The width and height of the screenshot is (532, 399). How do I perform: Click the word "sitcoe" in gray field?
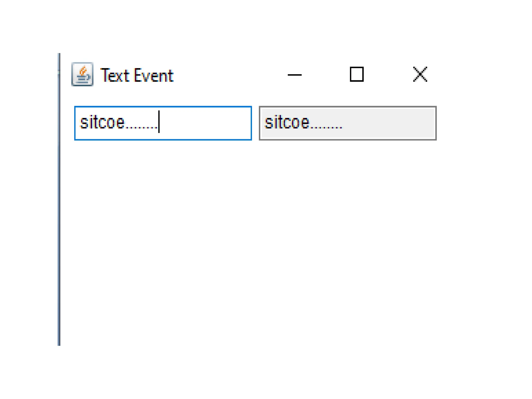(287, 122)
